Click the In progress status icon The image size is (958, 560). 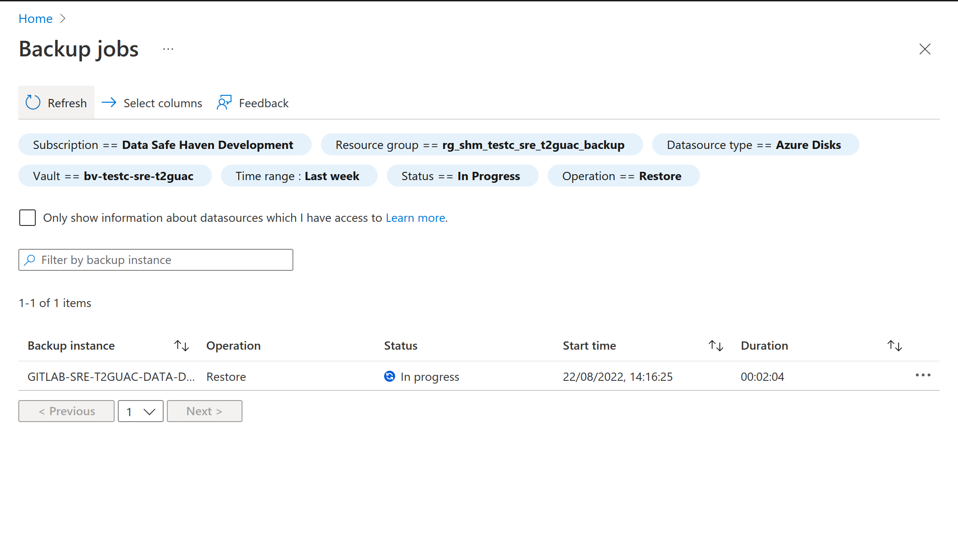(390, 376)
